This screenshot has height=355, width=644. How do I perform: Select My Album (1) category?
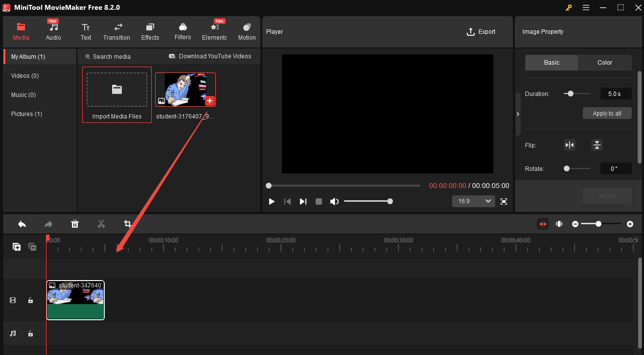40,57
